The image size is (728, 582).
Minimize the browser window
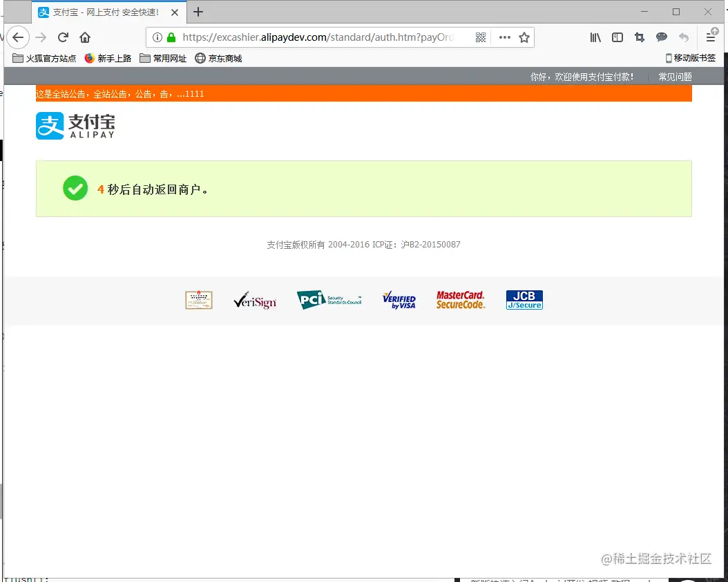(x=644, y=12)
